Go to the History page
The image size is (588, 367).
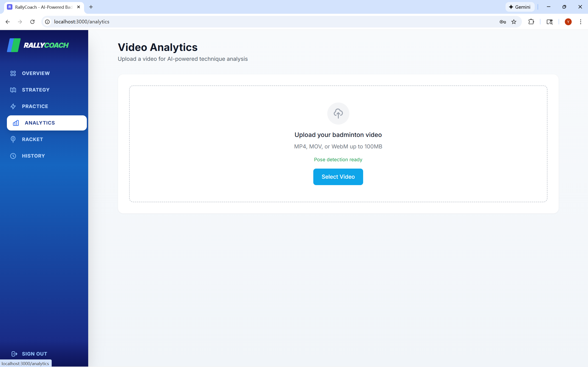coord(33,156)
